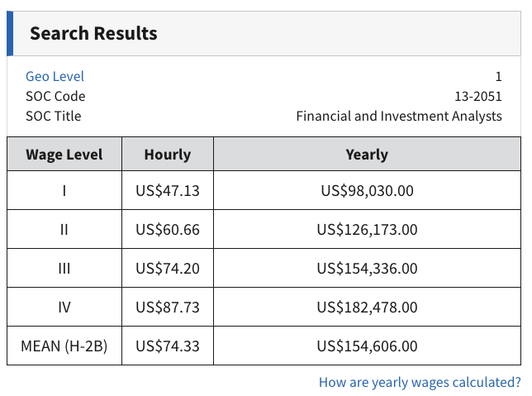Click the Financial and Investment Analysts title
The width and height of the screenshot is (532, 396).
pyautogui.click(x=399, y=116)
